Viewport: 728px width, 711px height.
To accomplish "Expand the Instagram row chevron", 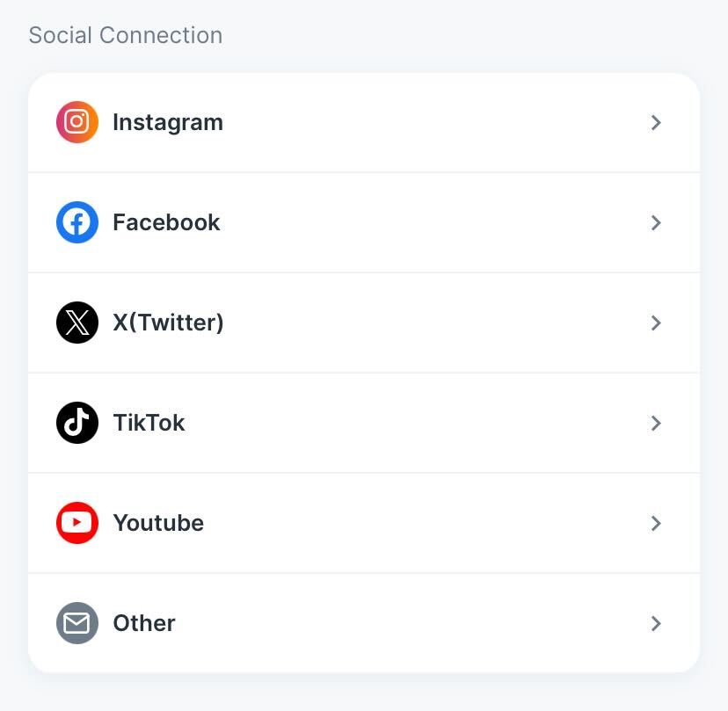I will point(656,123).
